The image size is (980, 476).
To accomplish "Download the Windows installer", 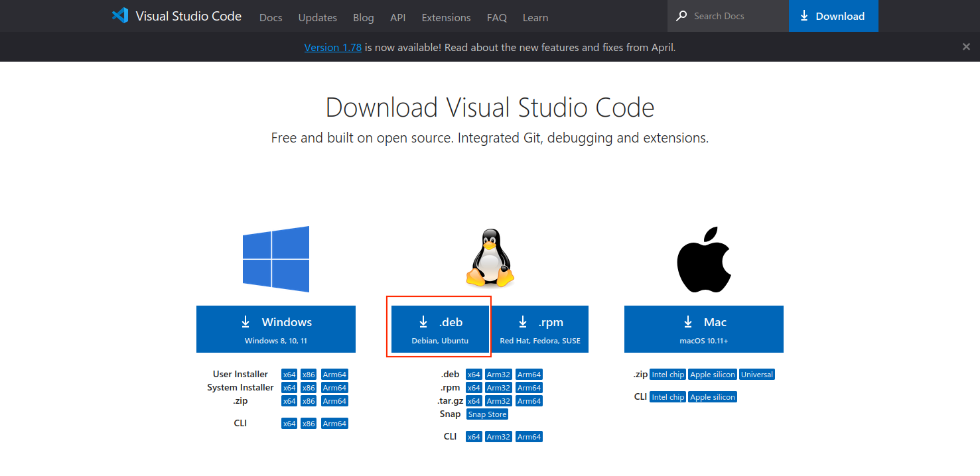I will point(276,329).
